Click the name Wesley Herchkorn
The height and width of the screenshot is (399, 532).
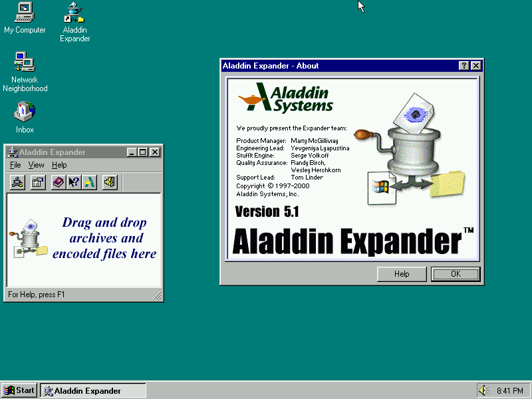(x=315, y=170)
